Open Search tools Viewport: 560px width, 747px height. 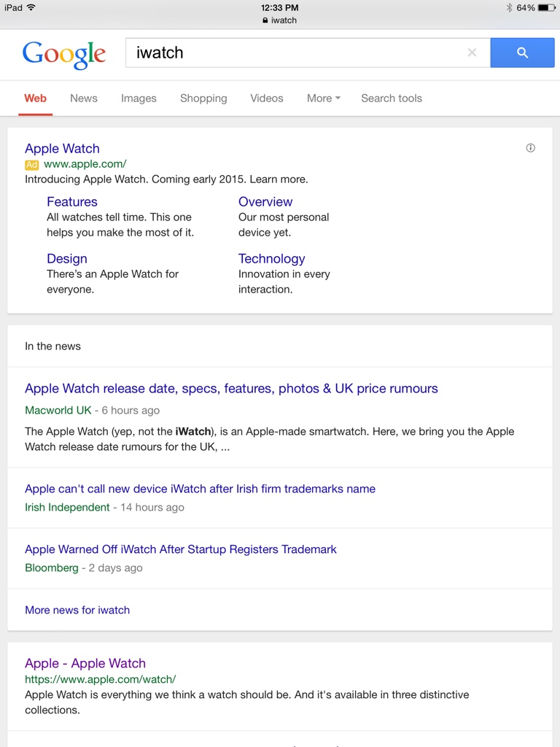pos(392,98)
